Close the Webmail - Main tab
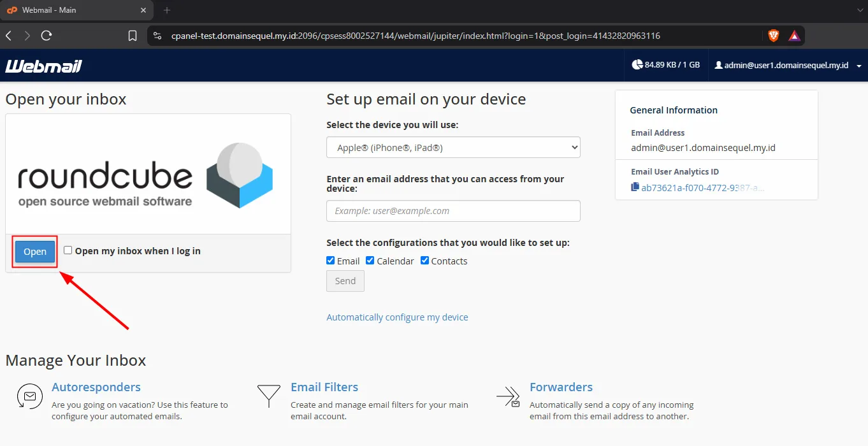This screenshot has height=446, width=868. pos(143,10)
